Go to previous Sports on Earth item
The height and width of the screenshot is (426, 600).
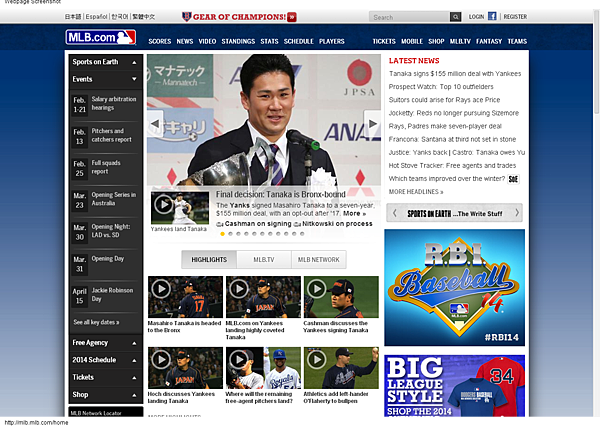(395, 213)
